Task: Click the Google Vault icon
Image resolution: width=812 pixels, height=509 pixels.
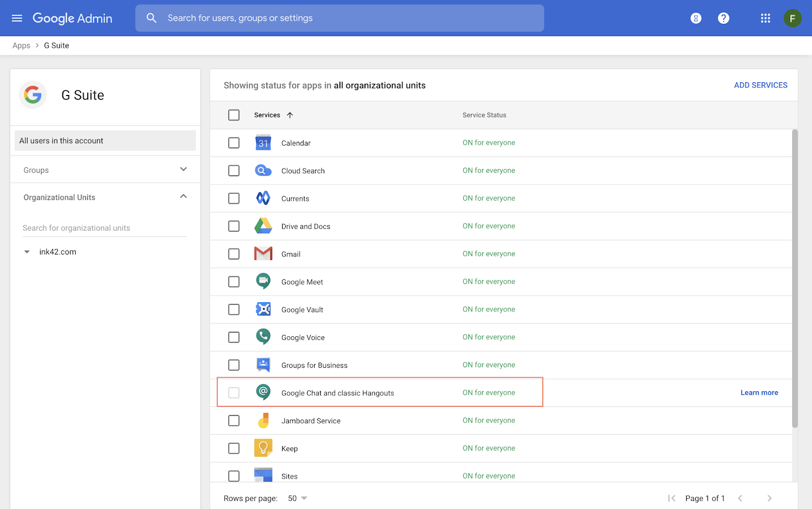Action: click(263, 309)
